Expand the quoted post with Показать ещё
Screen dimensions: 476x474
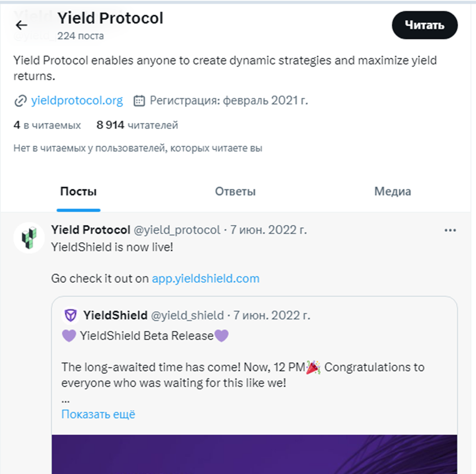98,414
